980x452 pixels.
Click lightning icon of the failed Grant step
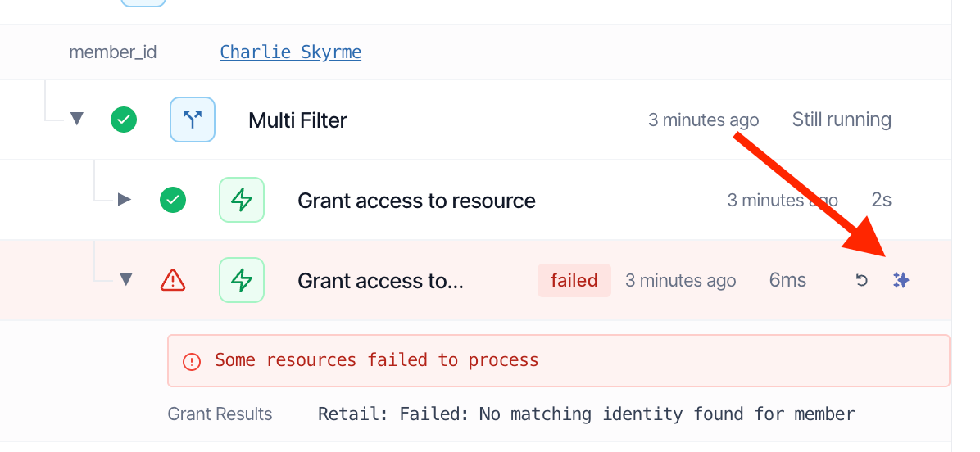pyautogui.click(x=241, y=280)
